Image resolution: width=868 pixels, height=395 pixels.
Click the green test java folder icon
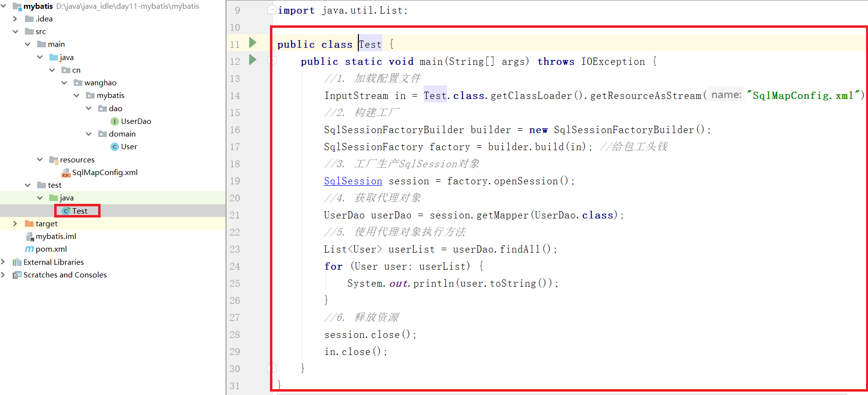tap(54, 198)
